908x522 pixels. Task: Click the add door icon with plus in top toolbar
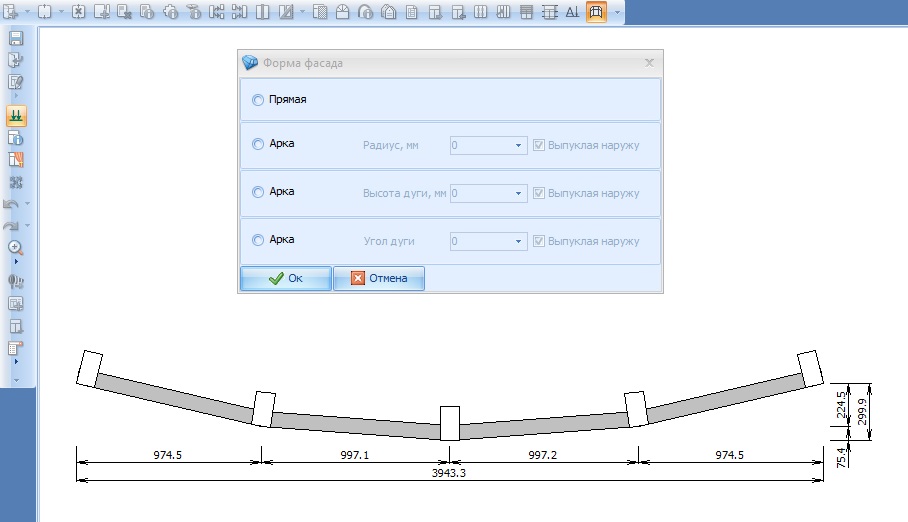point(10,12)
